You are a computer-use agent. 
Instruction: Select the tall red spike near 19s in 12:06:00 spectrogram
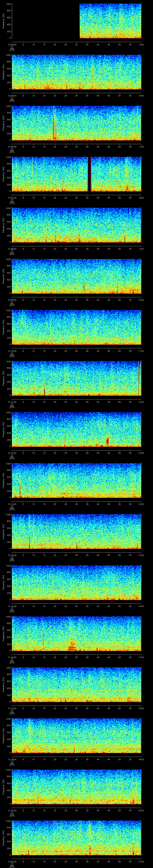tap(53, 123)
